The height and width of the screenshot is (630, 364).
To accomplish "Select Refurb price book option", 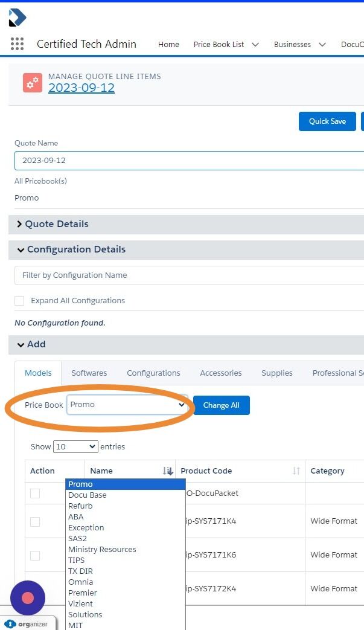I will point(125,506).
